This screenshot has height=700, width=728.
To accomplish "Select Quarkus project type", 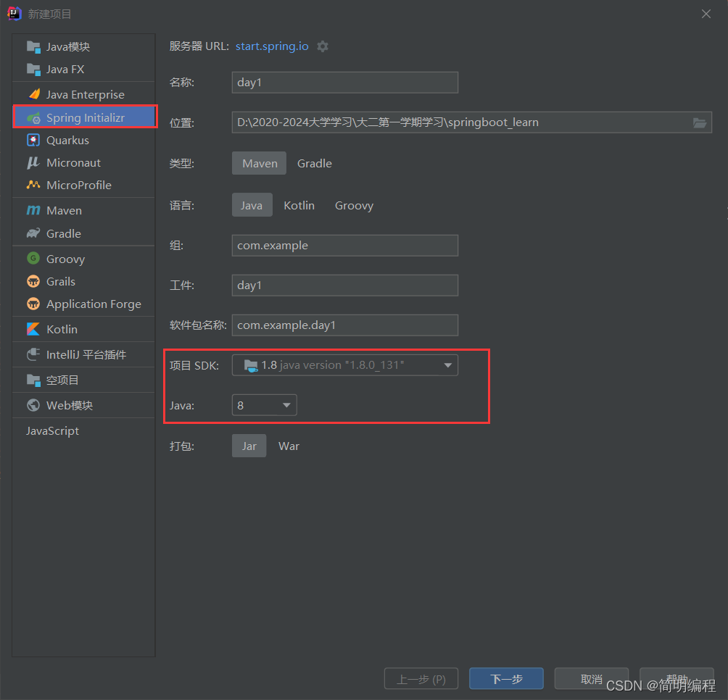I will pos(83,140).
